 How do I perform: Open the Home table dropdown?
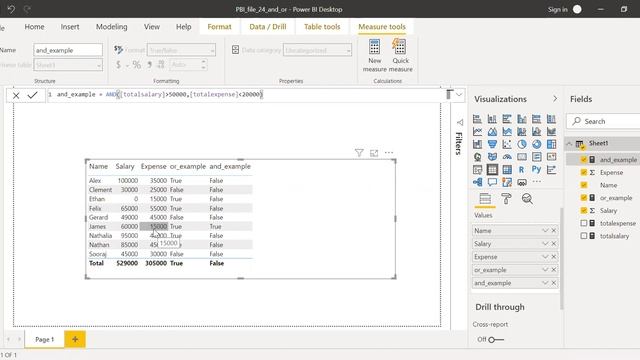68,65
